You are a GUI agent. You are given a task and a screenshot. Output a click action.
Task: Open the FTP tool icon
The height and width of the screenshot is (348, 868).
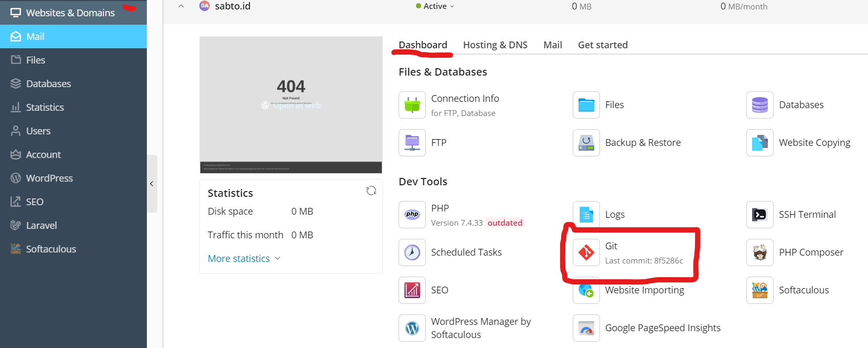[x=412, y=143]
